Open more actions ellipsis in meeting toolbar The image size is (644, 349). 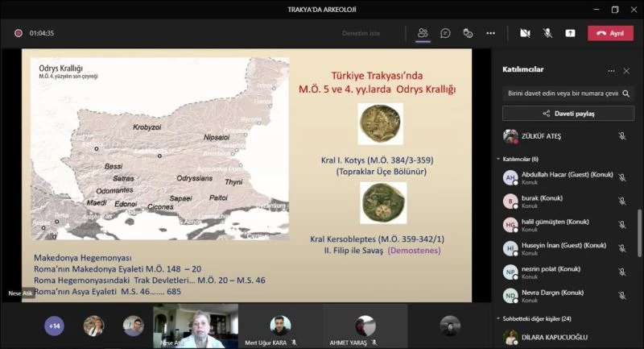tap(490, 33)
